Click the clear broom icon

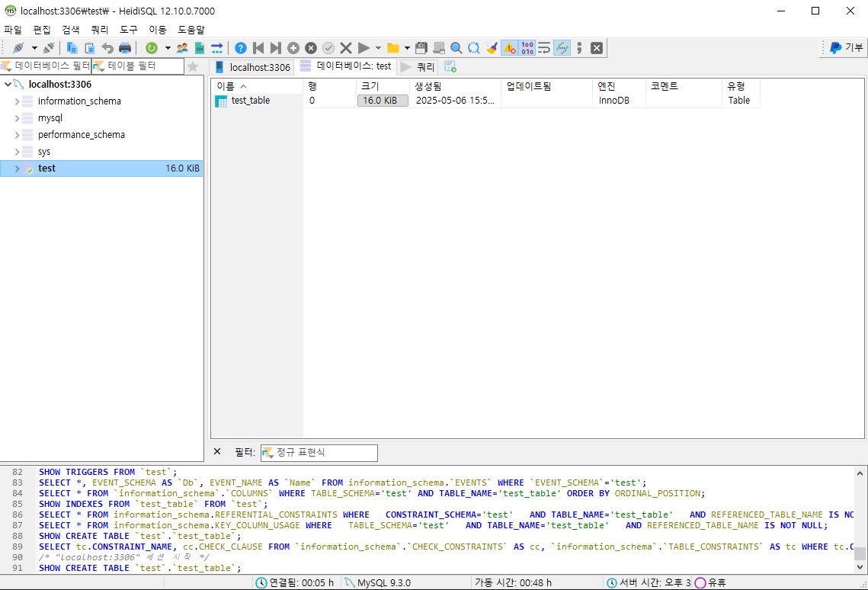click(492, 48)
